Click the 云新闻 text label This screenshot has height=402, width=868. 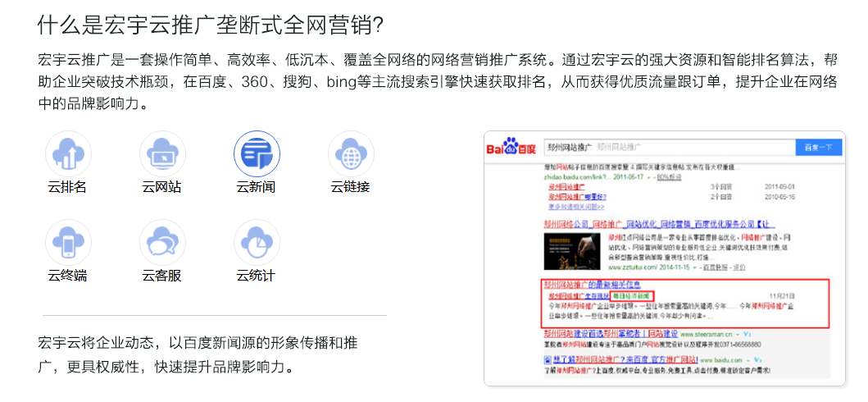click(256, 187)
